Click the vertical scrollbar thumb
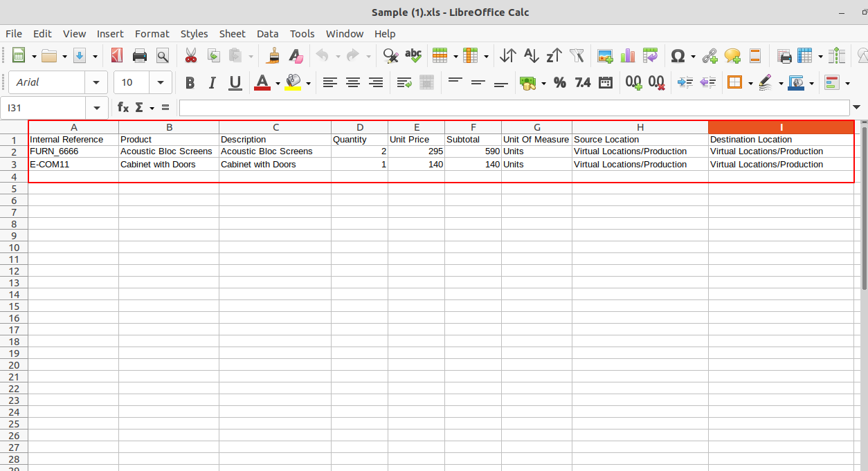The height and width of the screenshot is (471, 868). coord(865,207)
